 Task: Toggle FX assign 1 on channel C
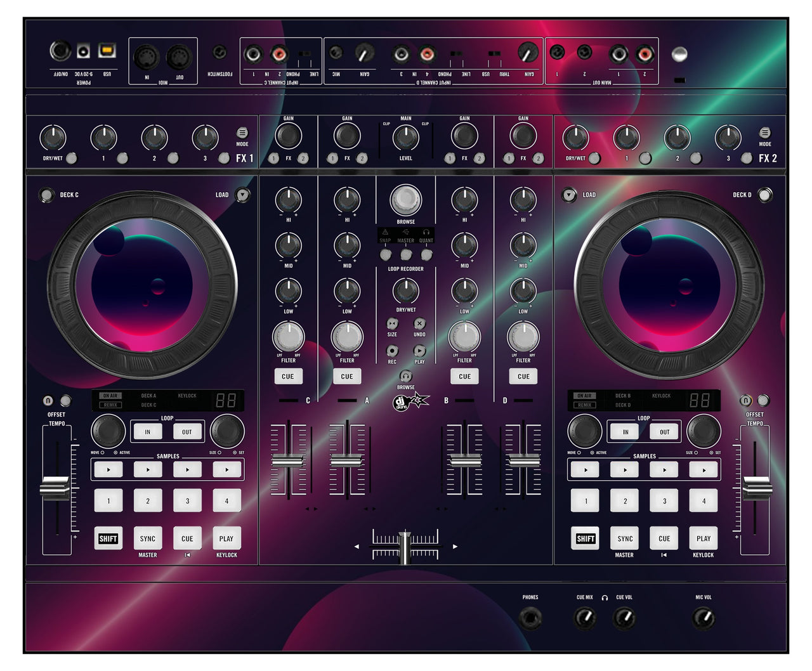pos(273,159)
